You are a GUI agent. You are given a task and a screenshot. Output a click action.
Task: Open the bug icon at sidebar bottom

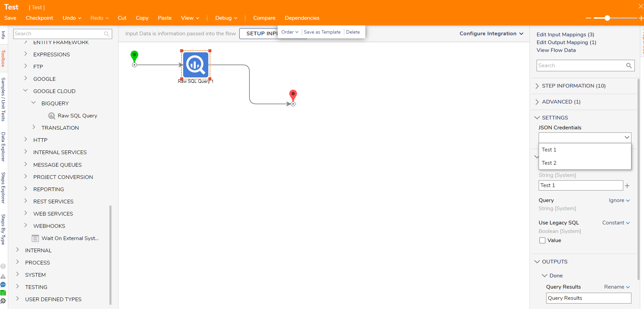(3, 301)
